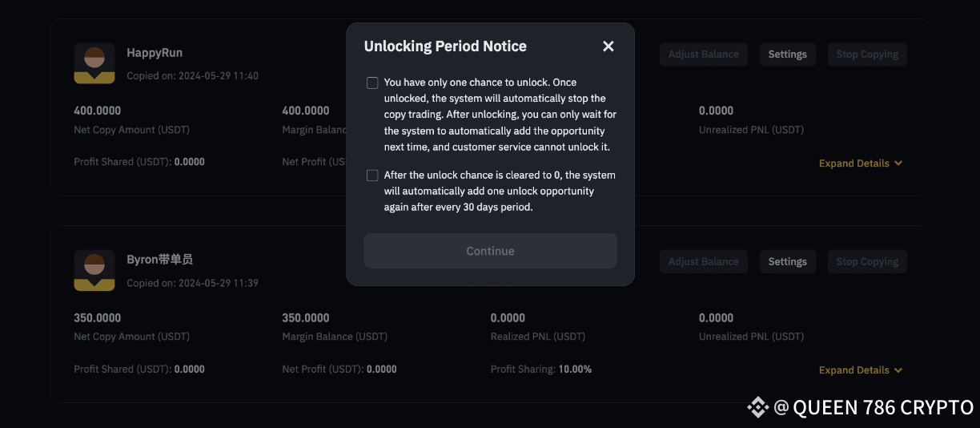Screen dimensions: 980x428
Task: Click Adjust Balance for HappyRun
Action: click(703, 55)
